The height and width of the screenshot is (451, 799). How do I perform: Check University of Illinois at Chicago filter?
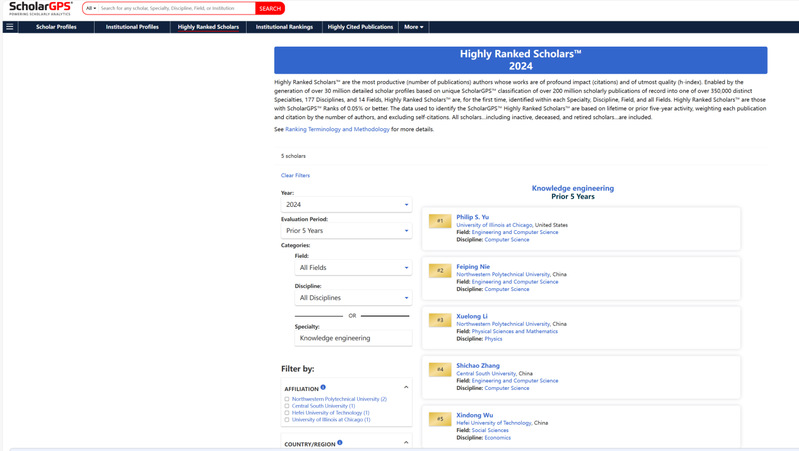click(x=287, y=420)
